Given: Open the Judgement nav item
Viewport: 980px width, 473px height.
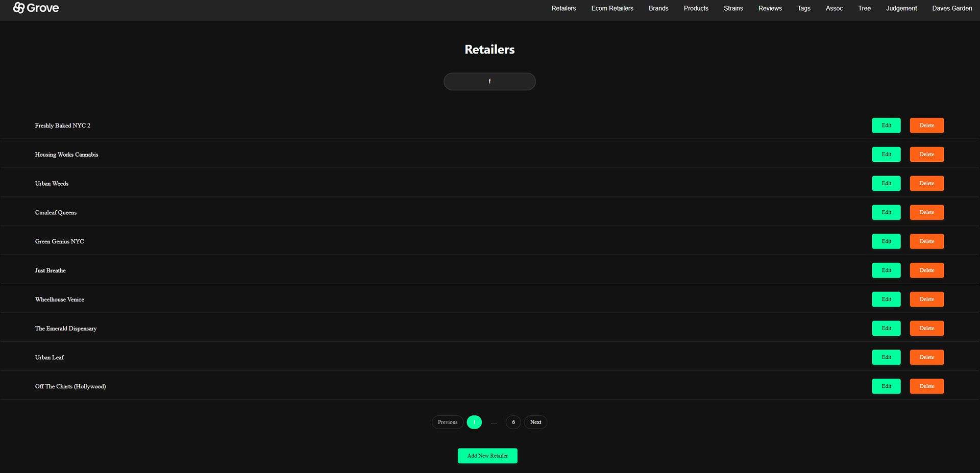Looking at the screenshot, I should point(901,8).
